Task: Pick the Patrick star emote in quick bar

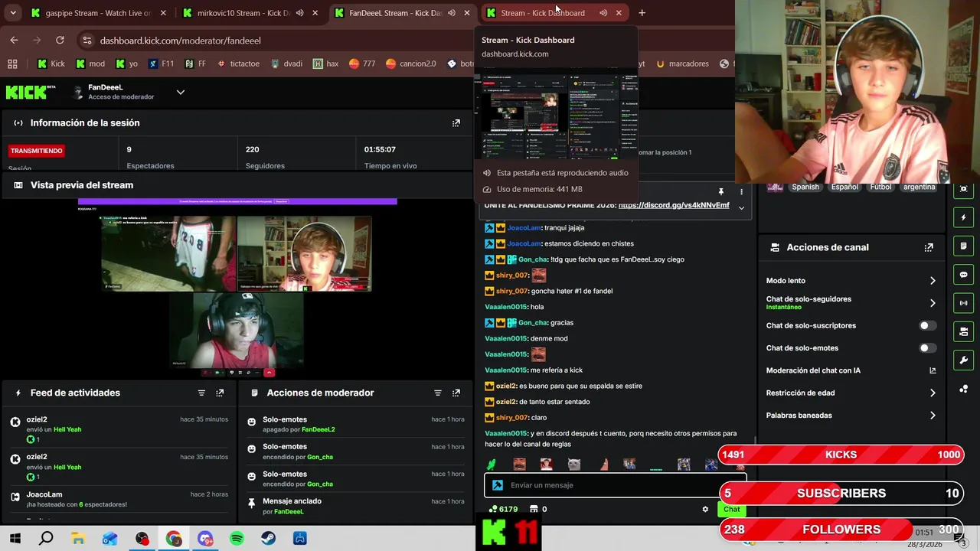Action: 604,465
